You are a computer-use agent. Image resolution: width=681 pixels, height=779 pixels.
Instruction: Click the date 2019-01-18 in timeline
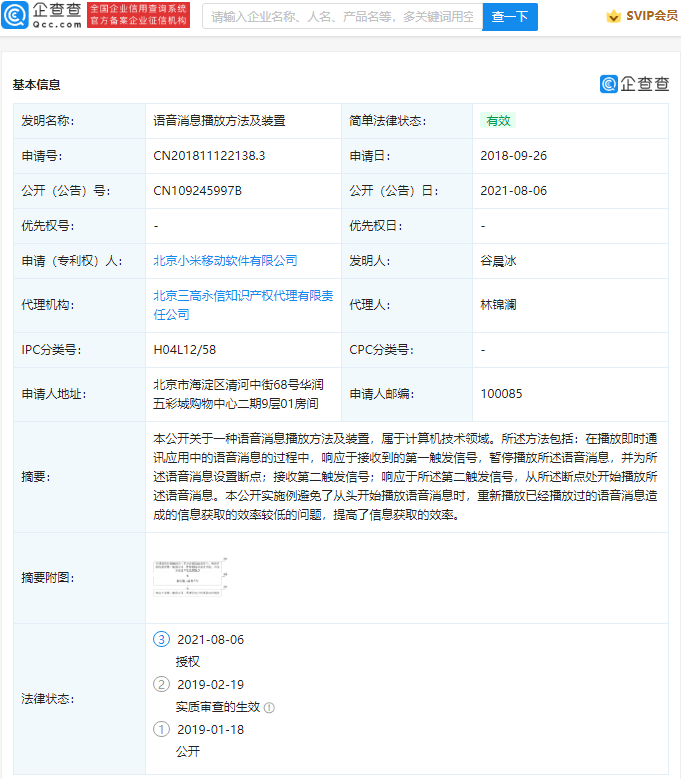pos(211,730)
